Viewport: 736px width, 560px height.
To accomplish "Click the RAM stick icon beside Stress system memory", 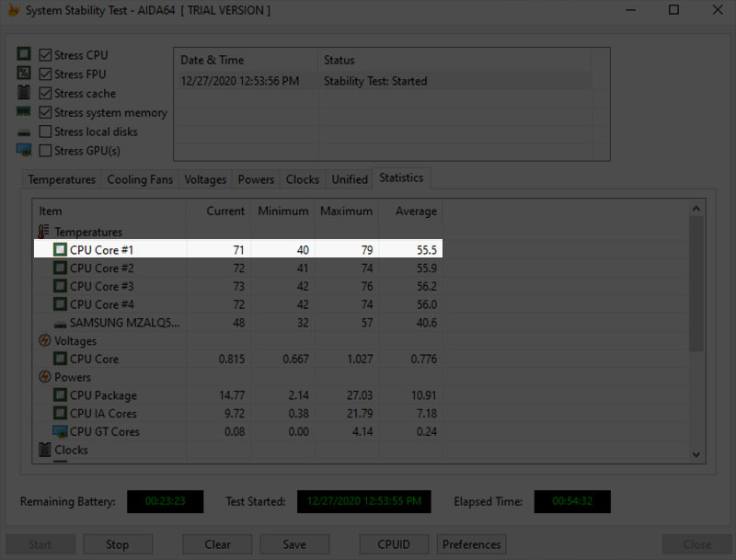I will click(x=24, y=111).
